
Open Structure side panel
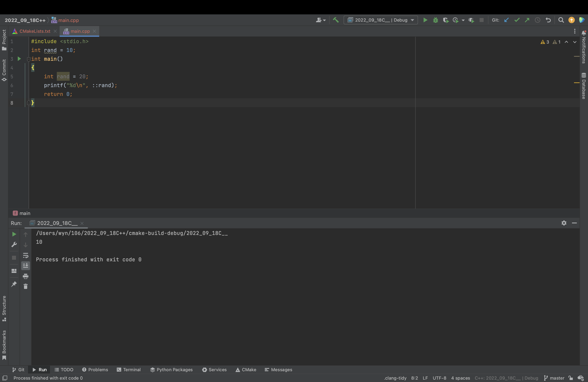[x=4, y=308]
